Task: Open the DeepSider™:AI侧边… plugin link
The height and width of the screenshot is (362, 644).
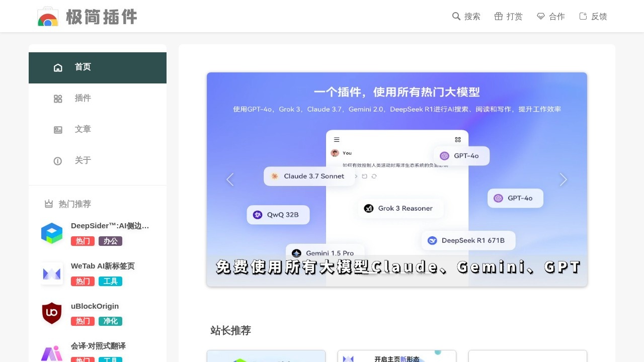Action: click(110, 226)
